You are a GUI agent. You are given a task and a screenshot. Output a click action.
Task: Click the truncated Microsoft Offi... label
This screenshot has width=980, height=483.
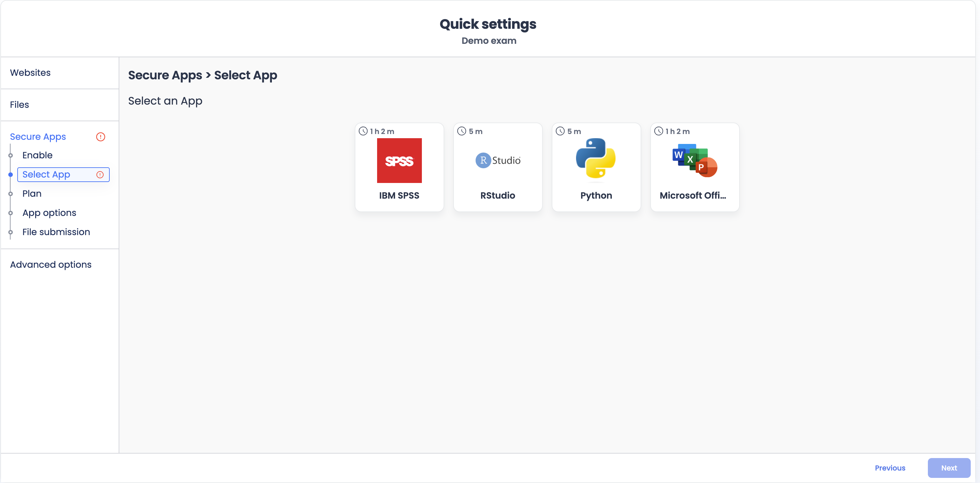click(x=693, y=195)
